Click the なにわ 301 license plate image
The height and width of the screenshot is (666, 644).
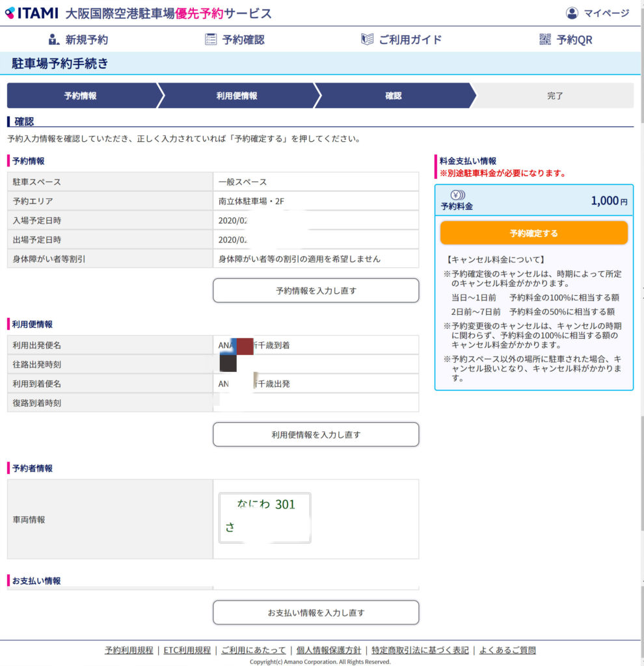coord(265,518)
